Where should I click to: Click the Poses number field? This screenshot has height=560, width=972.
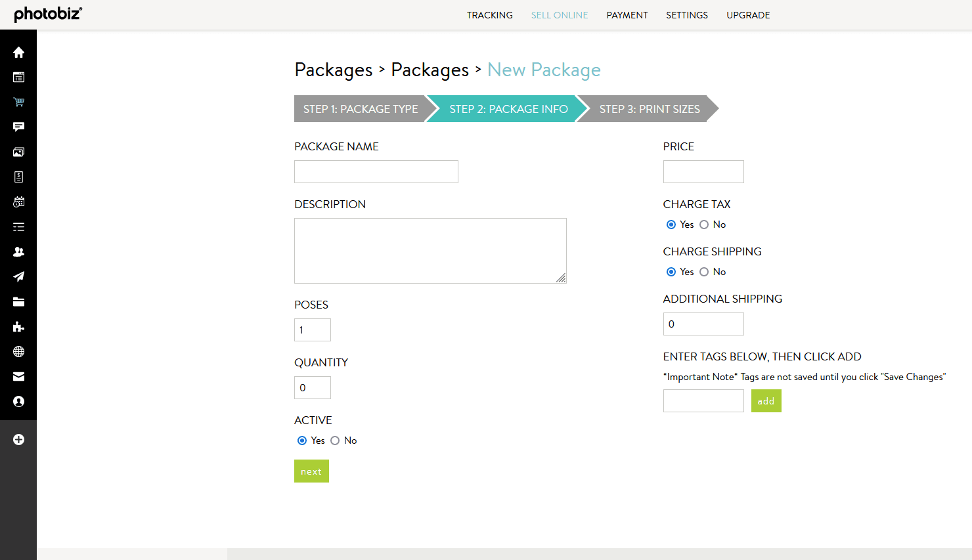click(313, 330)
